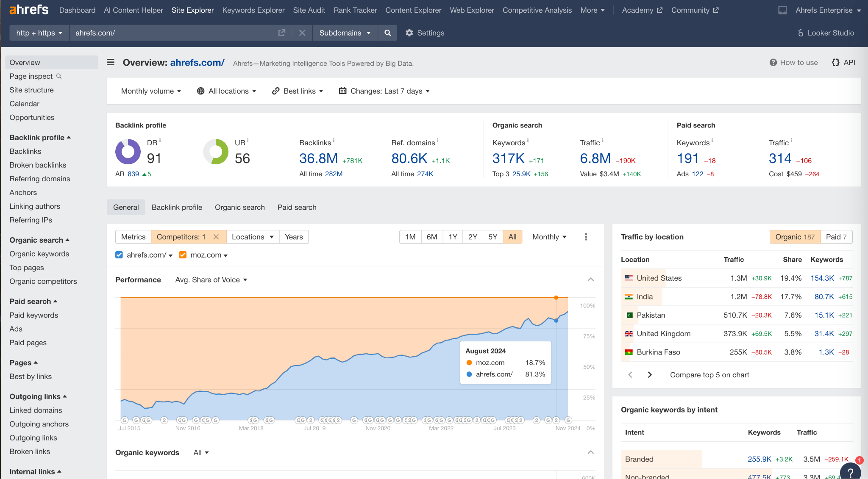
Task: Switch to the Paid search tab
Action: [297, 207]
